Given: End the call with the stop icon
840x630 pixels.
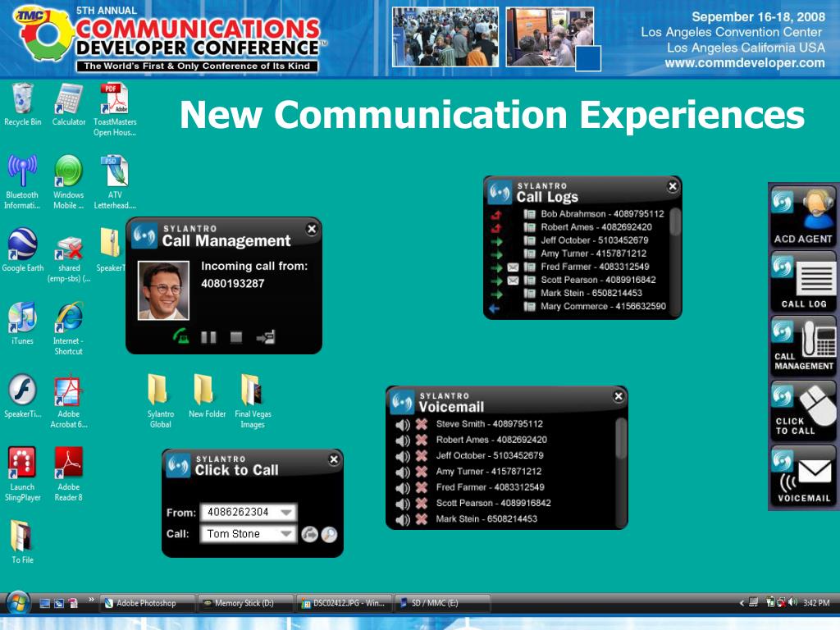Looking at the screenshot, I should click(x=235, y=337).
